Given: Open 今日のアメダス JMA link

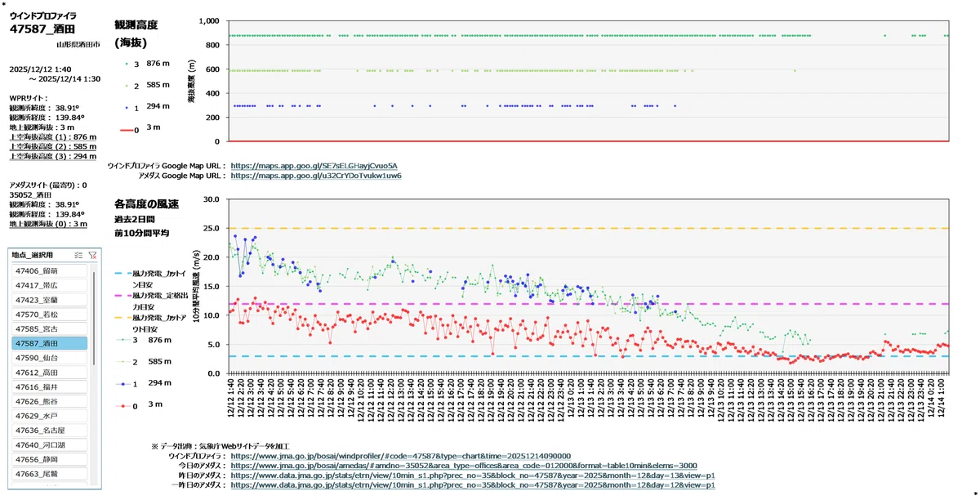Looking at the screenshot, I should coord(463,466).
